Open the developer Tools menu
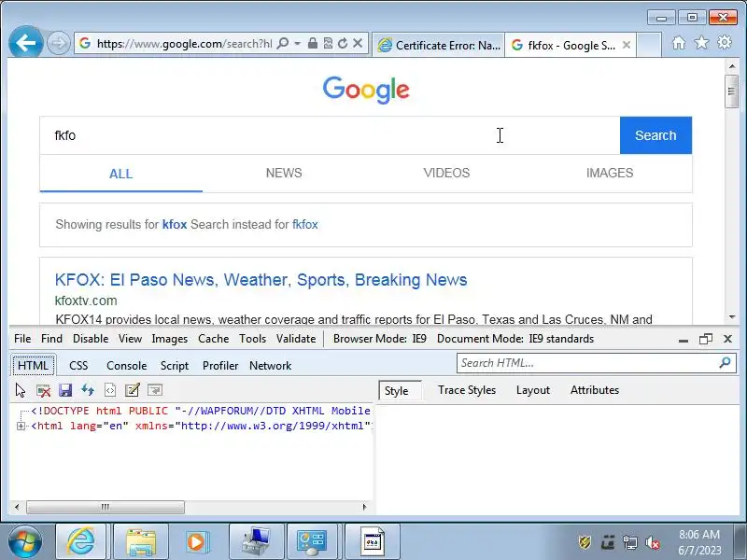This screenshot has width=747, height=560. point(252,339)
